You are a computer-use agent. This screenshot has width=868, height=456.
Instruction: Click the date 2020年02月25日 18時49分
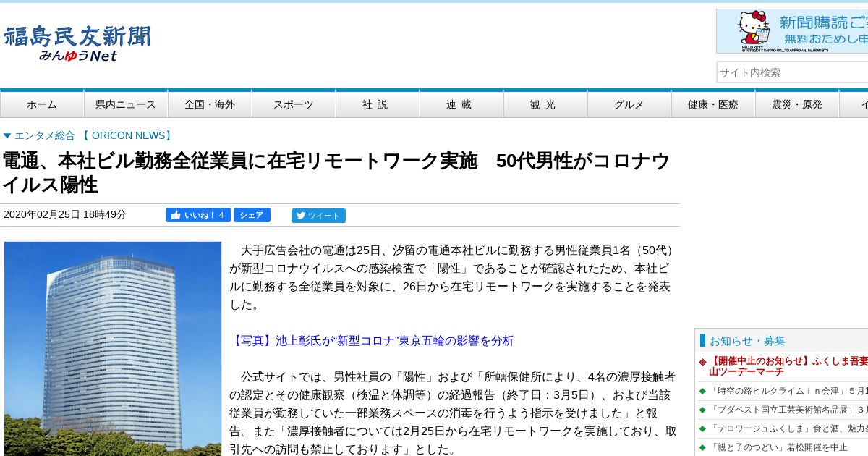pyautogui.click(x=65, y=215)
